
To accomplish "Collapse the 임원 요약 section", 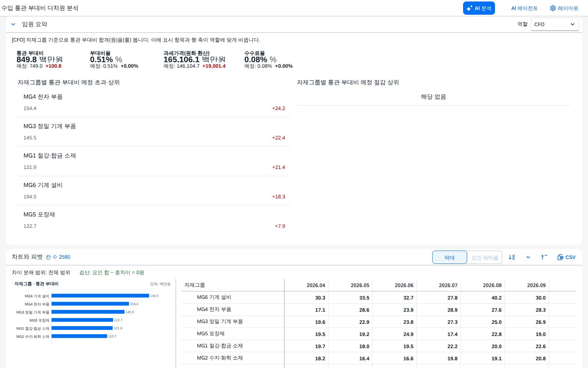I will 13,24.
